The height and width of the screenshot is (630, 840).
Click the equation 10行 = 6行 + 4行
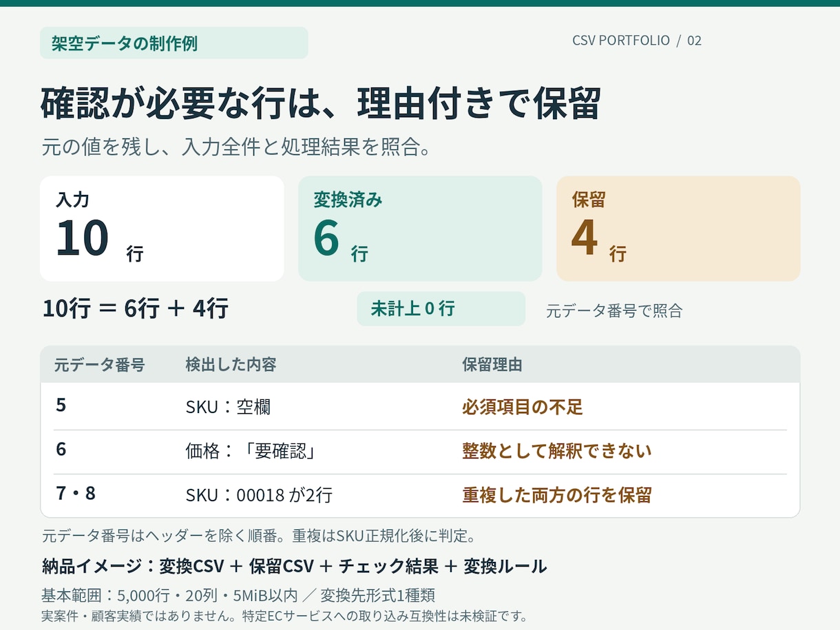pos(135,308)
